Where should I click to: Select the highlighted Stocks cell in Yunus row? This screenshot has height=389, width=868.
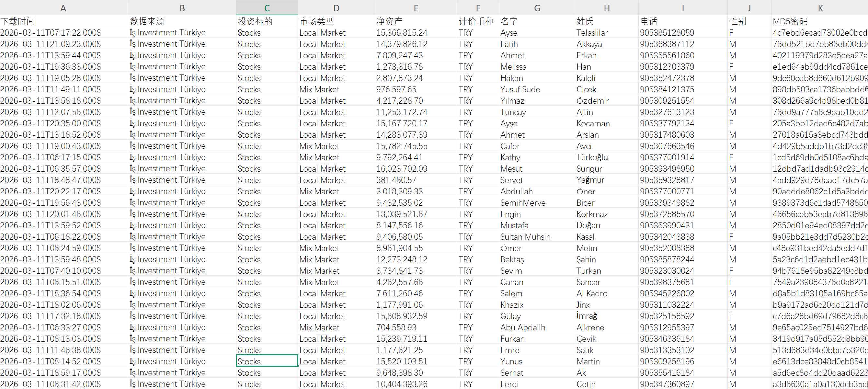[267, 361]
